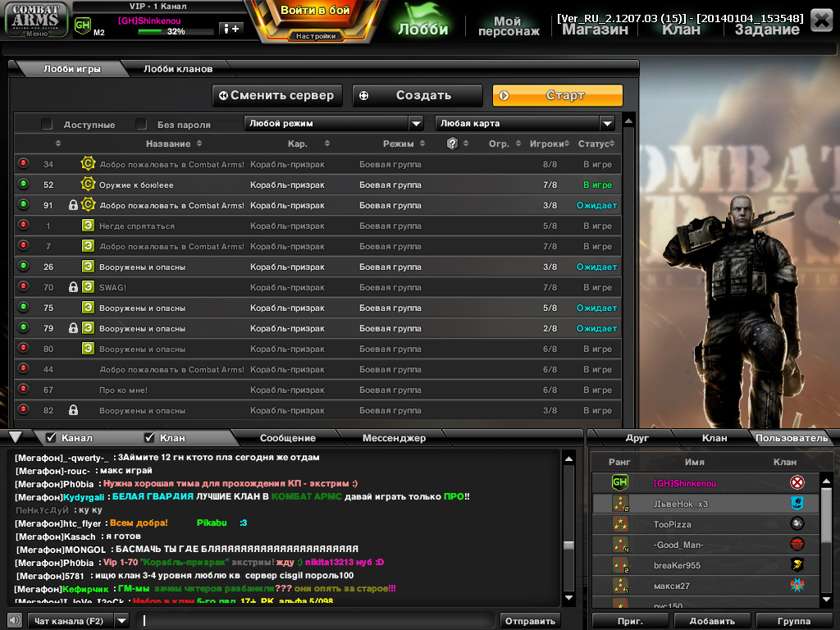The image size is (840, 630).
Task: Click the chat message input field
Action: (316, 621)
